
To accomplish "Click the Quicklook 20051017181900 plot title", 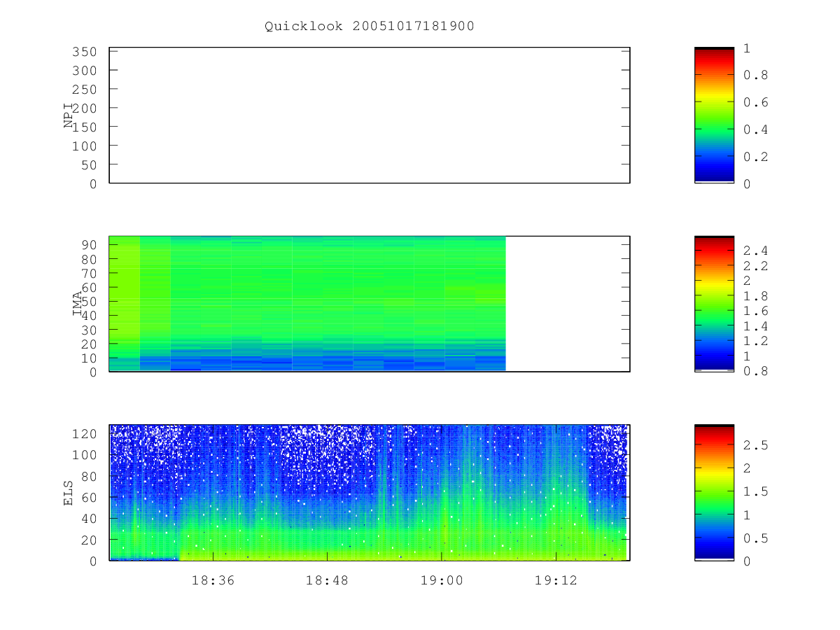I will point(370,27).
